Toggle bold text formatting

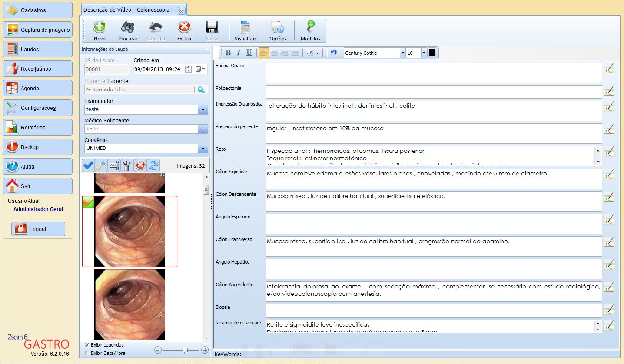tap(228, 53)
